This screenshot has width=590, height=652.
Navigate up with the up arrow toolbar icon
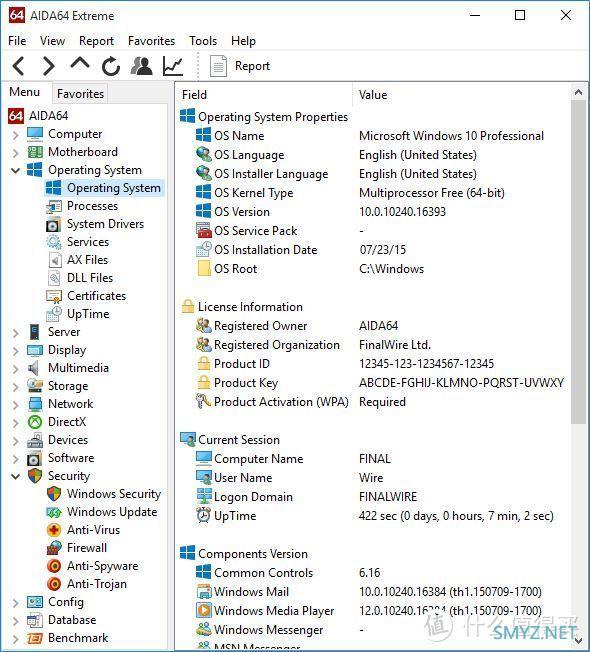80,64
